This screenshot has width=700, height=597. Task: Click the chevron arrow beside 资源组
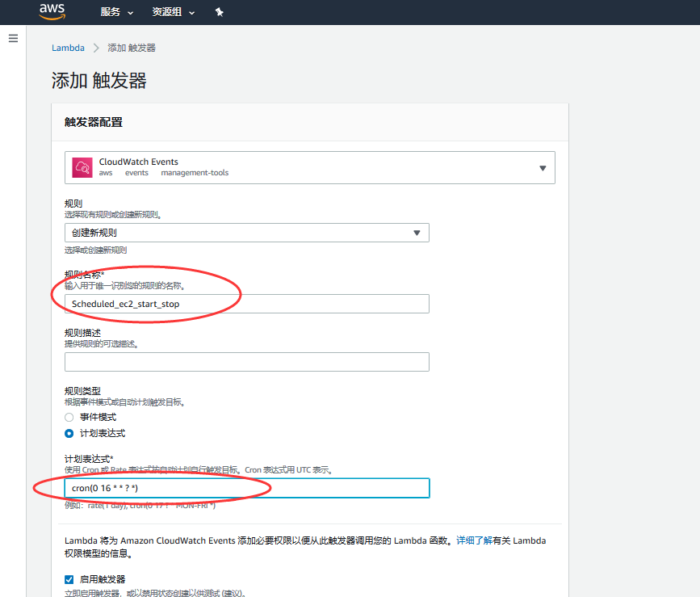pos(192,13)
